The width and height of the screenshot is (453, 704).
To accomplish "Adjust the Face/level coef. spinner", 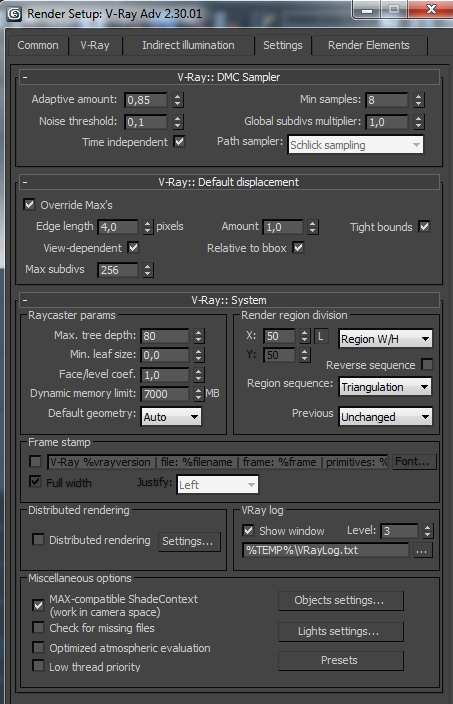I will point(198,375).
